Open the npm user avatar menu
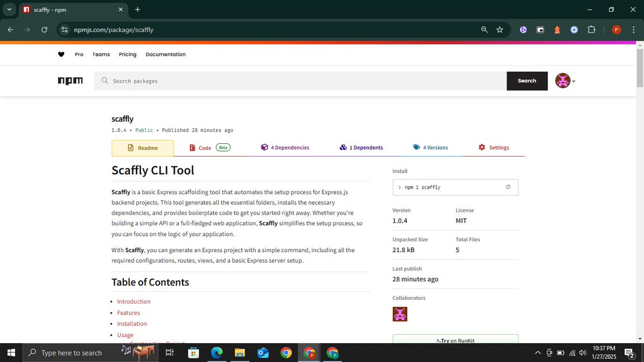 565,81
